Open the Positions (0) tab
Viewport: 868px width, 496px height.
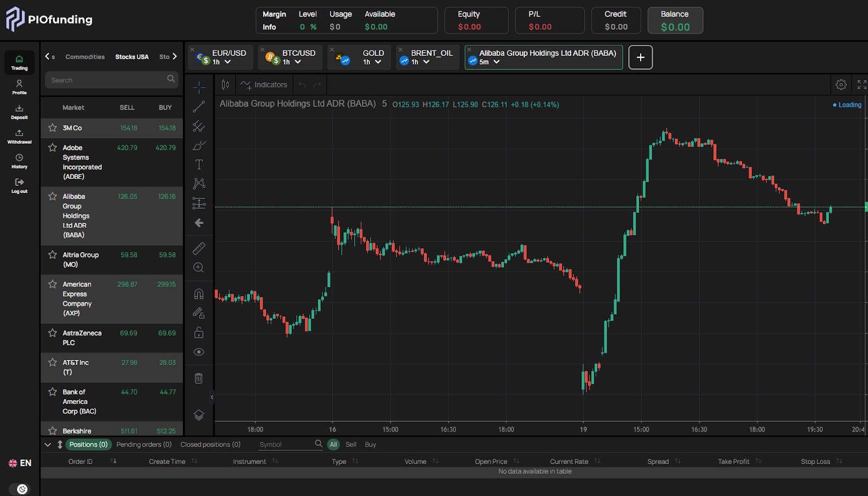pyautogui.click(x=88, y=445)
